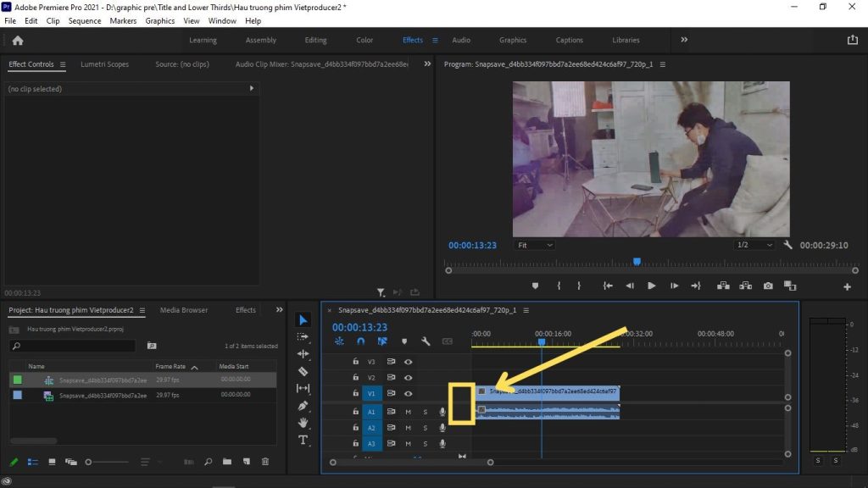
Task: Toggle V1 track output eye
Action: (x=408, y=394)
